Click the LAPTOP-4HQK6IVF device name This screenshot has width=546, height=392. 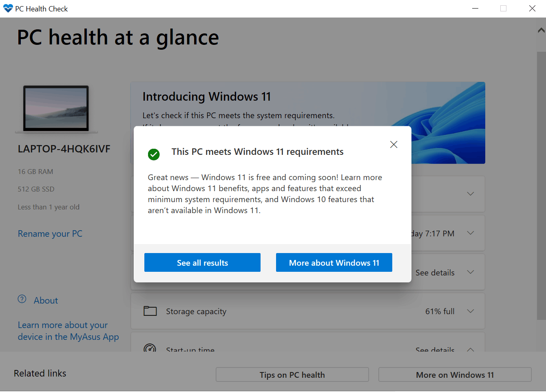(64, 149)
